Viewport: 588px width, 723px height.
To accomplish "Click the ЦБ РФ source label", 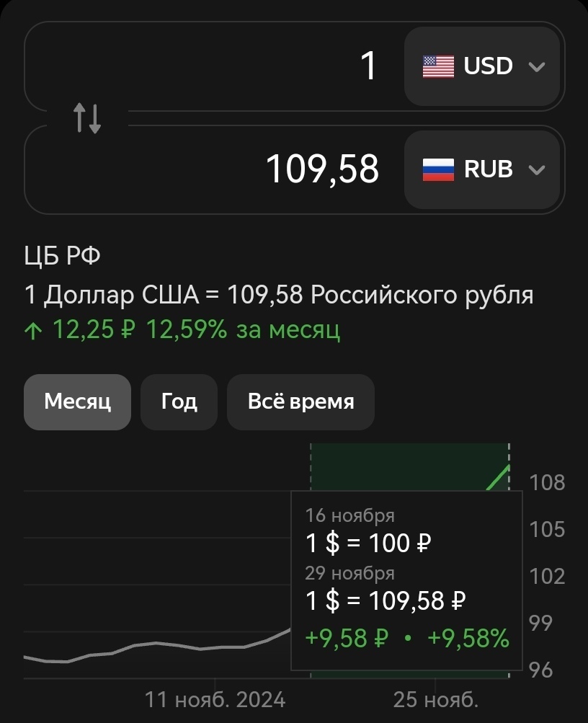I will click(x=62, y=255).
